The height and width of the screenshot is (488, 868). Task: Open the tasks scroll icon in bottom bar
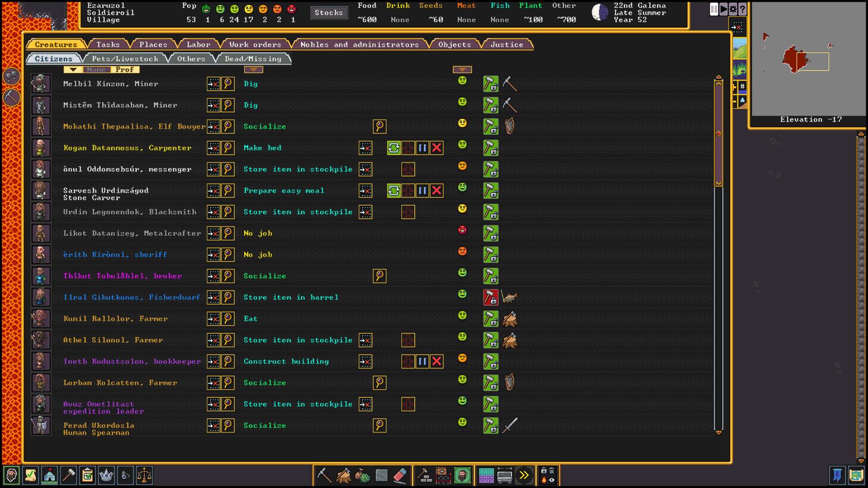30,476
